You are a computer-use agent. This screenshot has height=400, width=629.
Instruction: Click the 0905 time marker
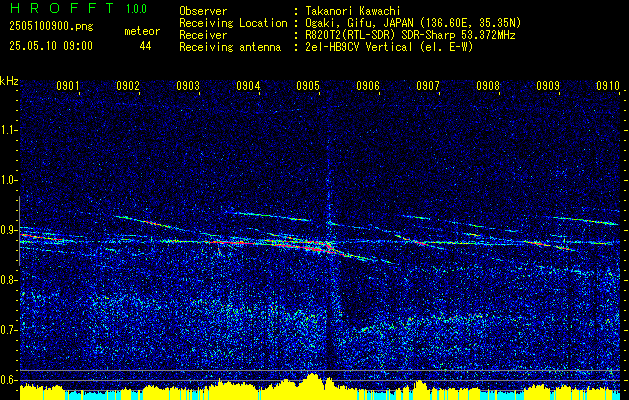pos(308,85)
